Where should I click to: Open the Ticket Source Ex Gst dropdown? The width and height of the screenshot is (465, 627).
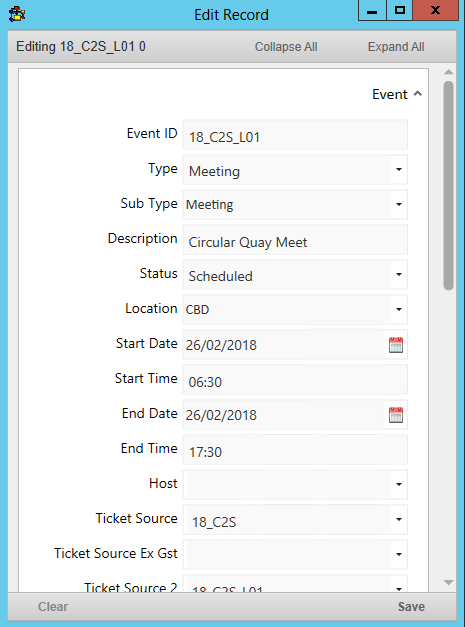click(x=399, y=554)
